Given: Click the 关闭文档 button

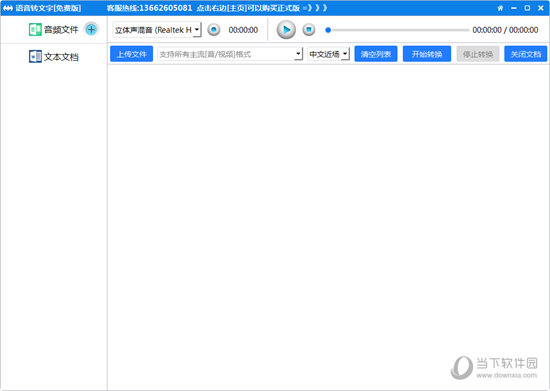Looking at the screenshot, I should point(525,54).
